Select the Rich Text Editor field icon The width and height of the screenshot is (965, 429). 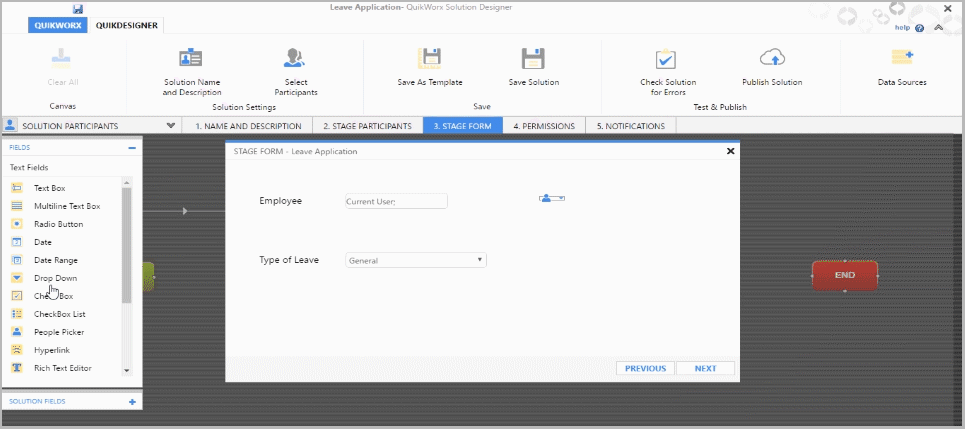click(x=17, y=368)
